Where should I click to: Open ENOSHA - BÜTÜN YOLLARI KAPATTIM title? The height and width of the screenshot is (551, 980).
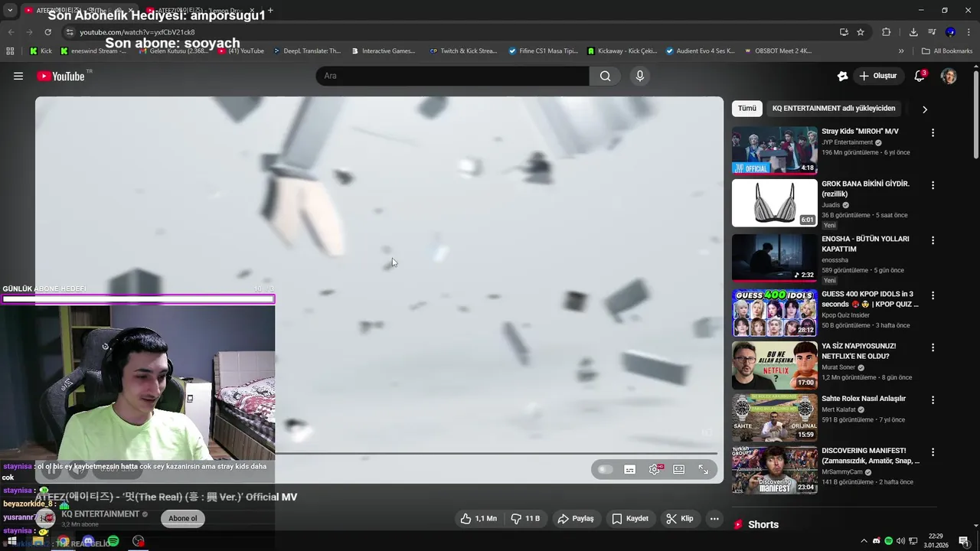[865, 244]
